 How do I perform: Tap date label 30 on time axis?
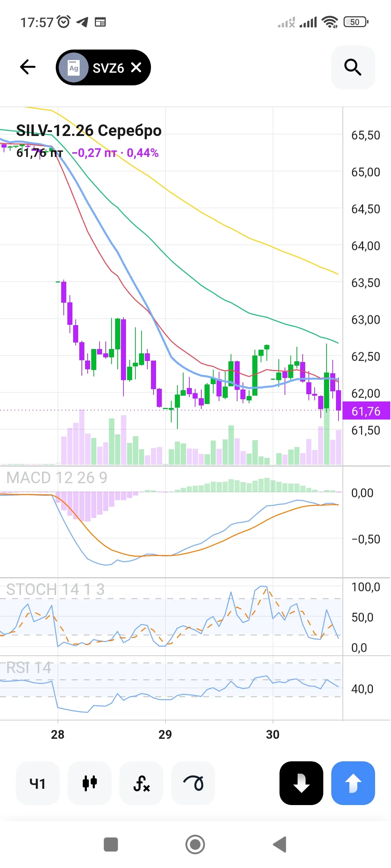pos(273,735)
